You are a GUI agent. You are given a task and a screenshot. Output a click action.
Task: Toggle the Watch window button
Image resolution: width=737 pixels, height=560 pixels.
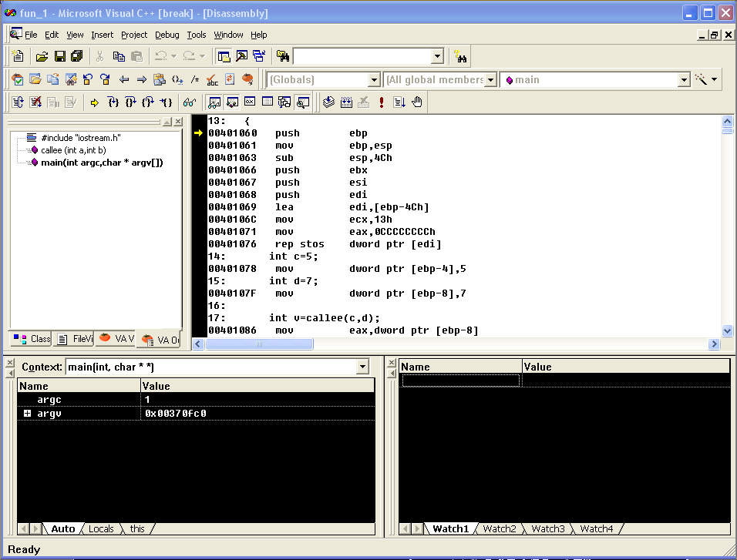(214, 102)
